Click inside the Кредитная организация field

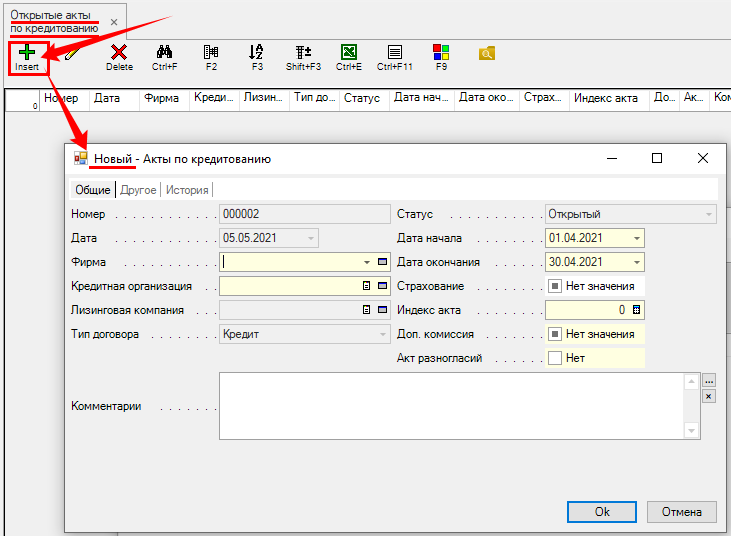click(288, 286)
